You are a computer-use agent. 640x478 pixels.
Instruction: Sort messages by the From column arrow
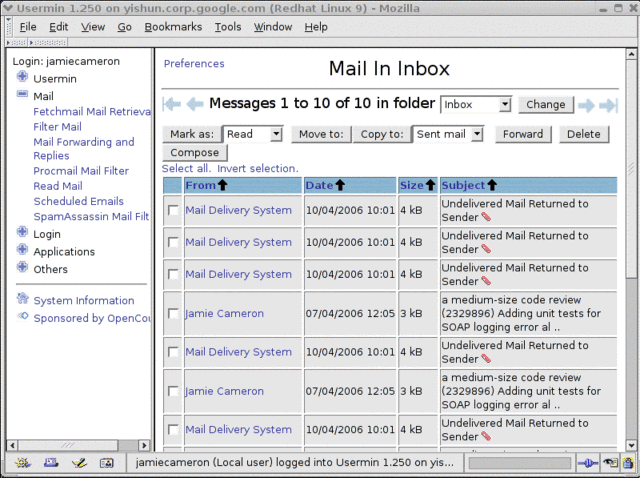coord(223,185)
